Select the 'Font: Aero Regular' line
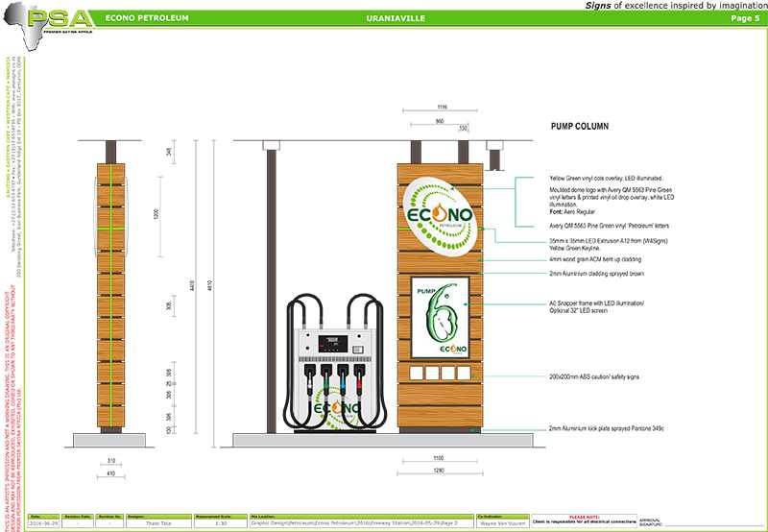The image size is (768, 532). click(571, 211)
